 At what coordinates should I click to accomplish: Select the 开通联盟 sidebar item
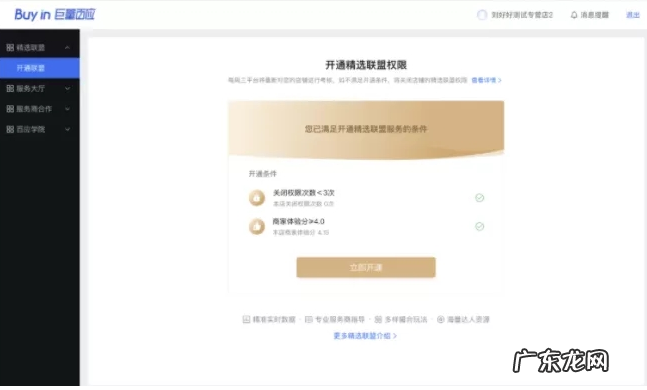pos(40,68)
